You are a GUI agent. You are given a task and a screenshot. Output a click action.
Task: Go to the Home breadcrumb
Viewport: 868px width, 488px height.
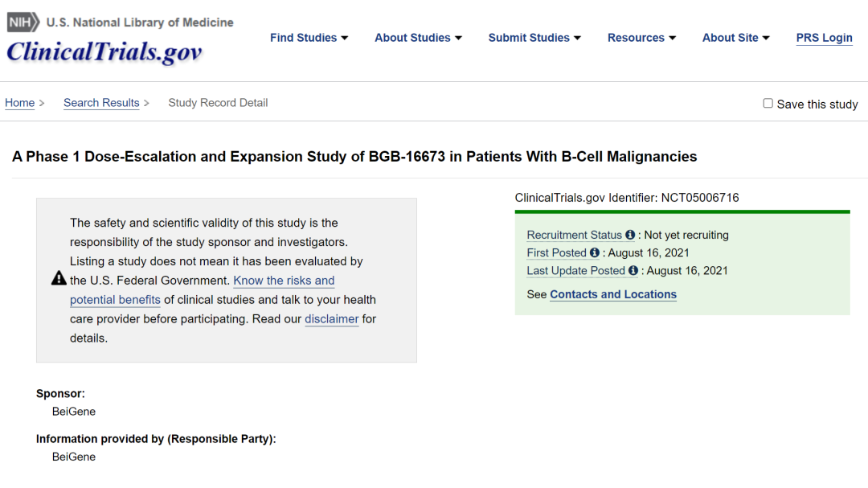tap(20, 102)
